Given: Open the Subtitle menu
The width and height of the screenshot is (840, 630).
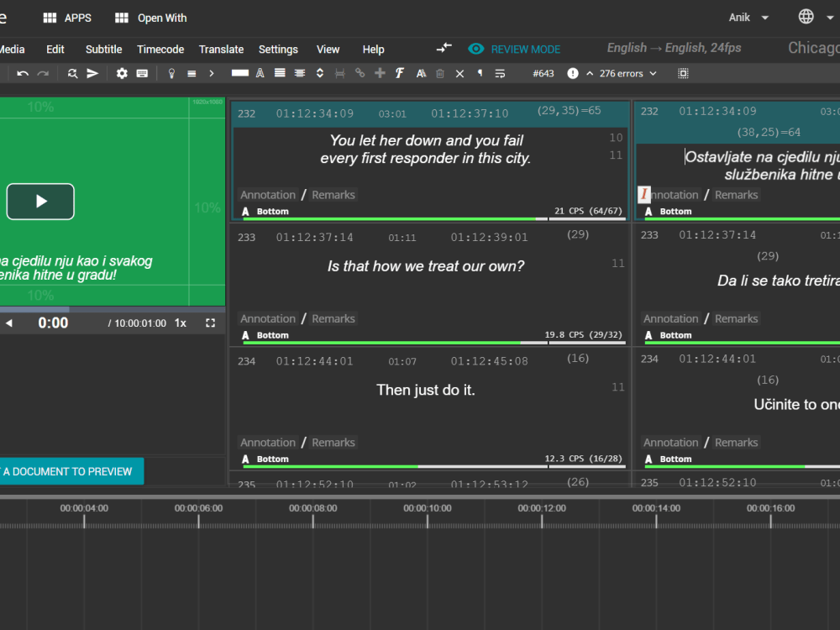Looking at the screenshot, I should tap(104, 50).
